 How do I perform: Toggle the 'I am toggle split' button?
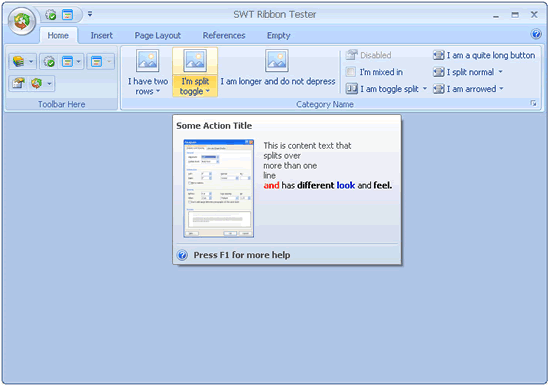[x=382, y=89]
